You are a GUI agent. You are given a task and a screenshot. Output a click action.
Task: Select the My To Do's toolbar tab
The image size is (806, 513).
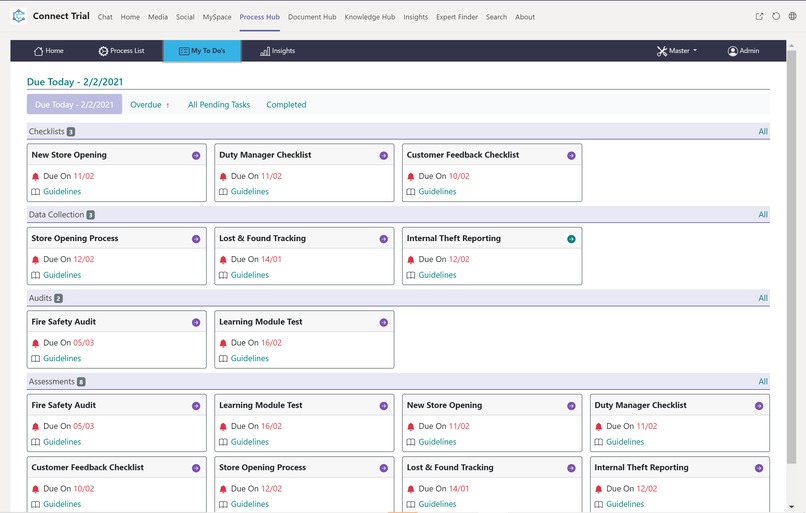tap(202, 51)
